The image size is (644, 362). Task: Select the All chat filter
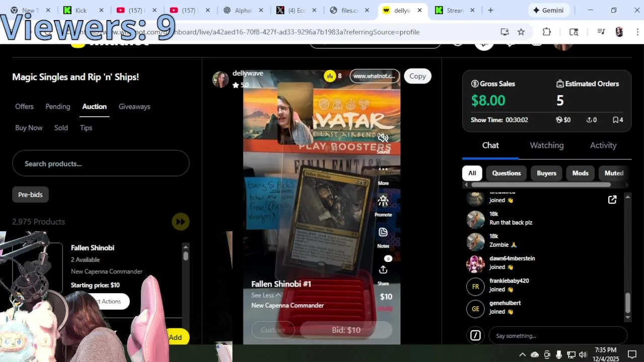[x=472, y=173]
